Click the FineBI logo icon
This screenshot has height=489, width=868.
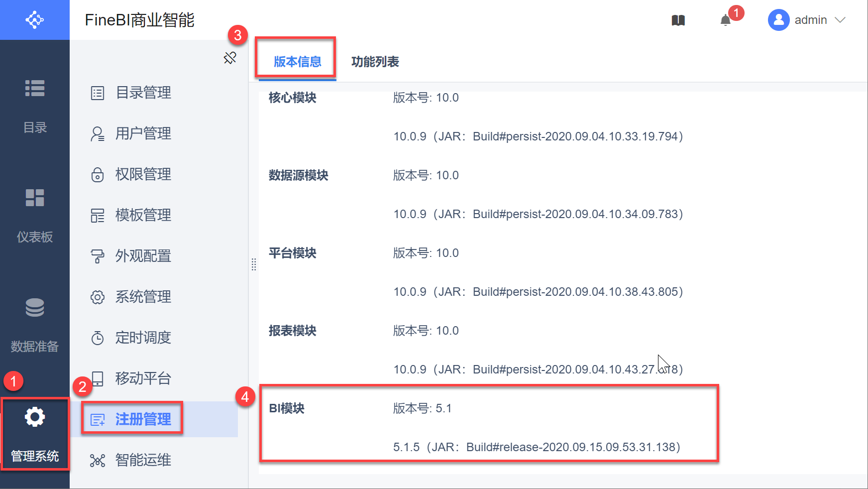35,20
